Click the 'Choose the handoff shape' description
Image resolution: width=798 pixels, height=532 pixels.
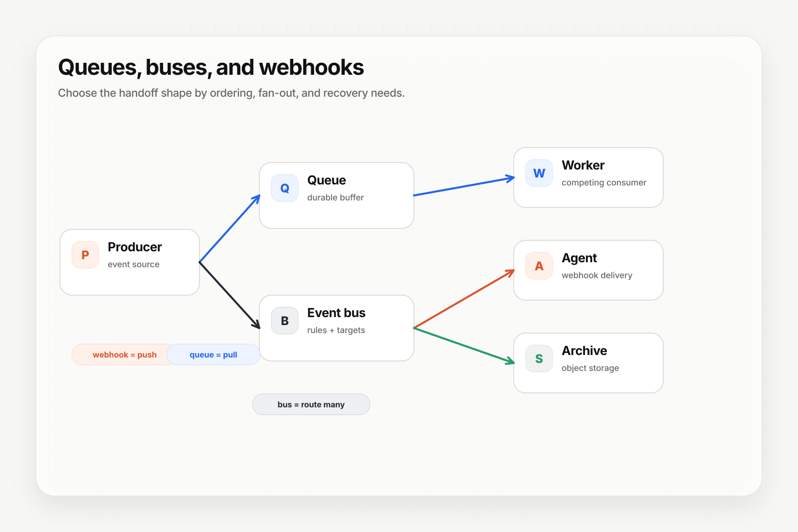pos(231,93)
